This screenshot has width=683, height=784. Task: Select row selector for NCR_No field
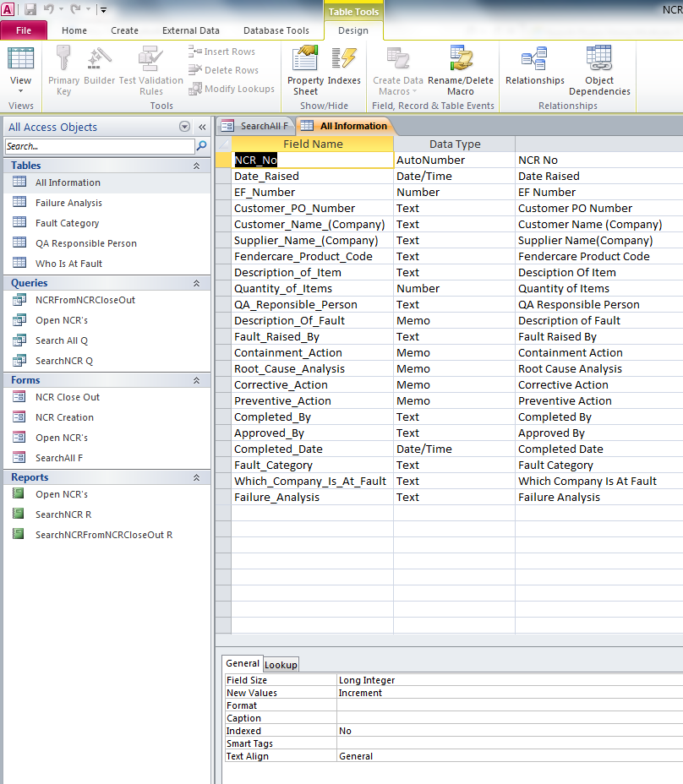coord(224,160)
